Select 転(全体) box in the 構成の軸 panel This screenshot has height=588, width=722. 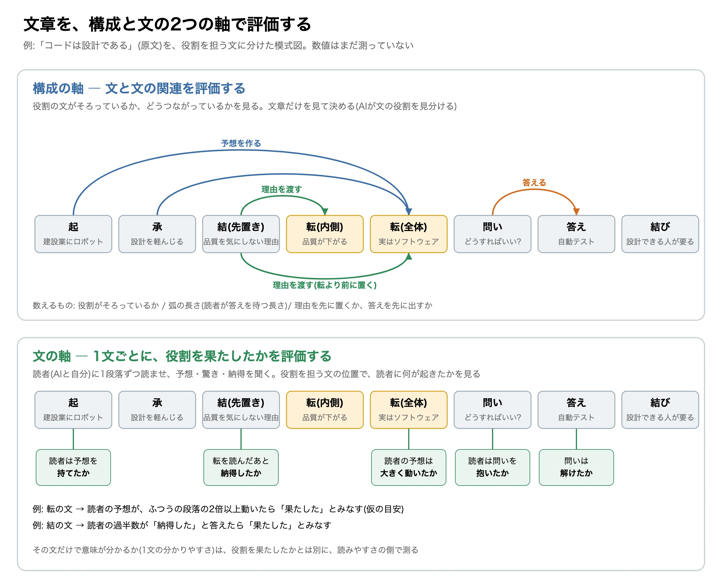(409, 234)
